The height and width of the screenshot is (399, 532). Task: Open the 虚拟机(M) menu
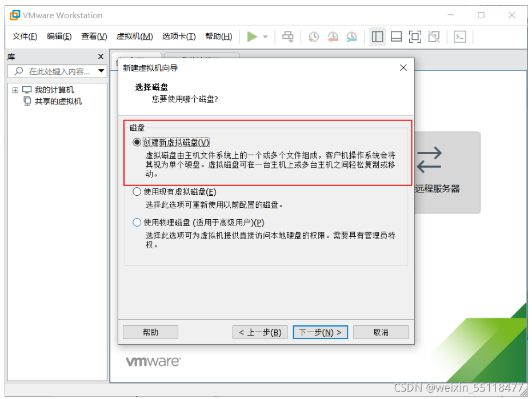pyautogui.click(x=135, y=37)
